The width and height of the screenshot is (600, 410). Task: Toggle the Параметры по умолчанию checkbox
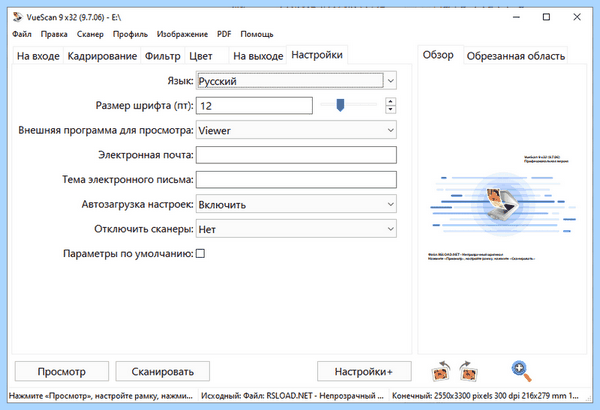pyautogui.click(x=200, y=253)
